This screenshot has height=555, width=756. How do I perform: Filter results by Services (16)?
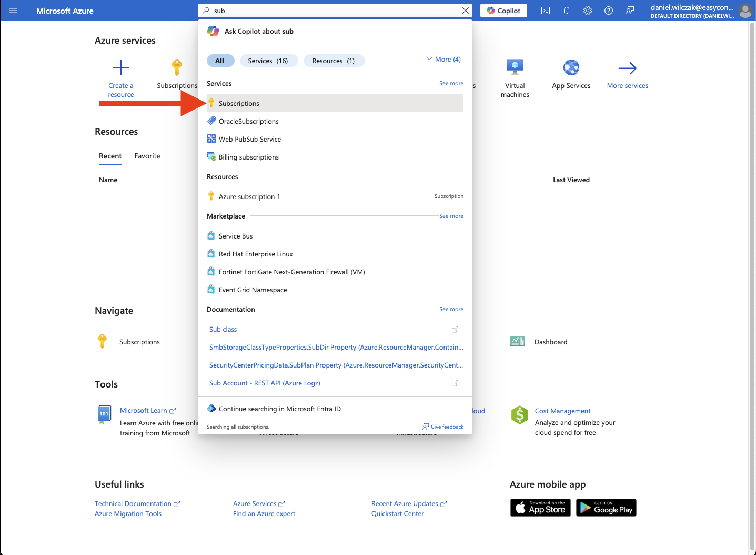pyautogui.click(x=268, y=61)
